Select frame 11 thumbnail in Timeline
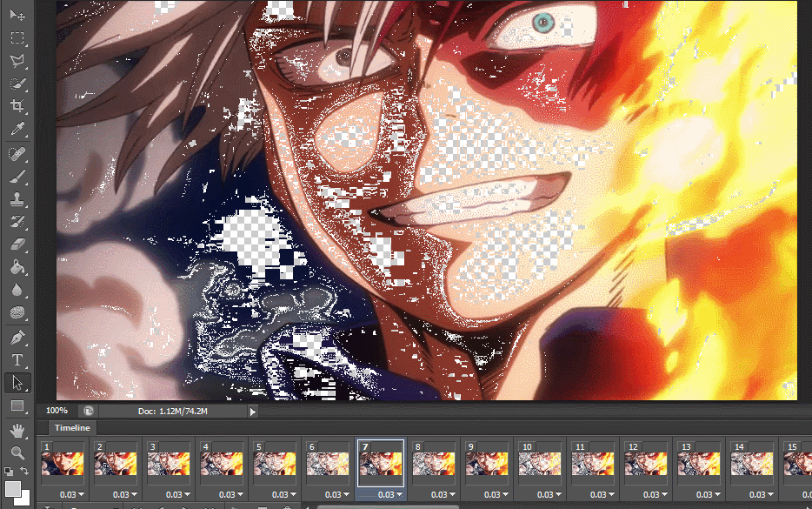 point(593,464)
